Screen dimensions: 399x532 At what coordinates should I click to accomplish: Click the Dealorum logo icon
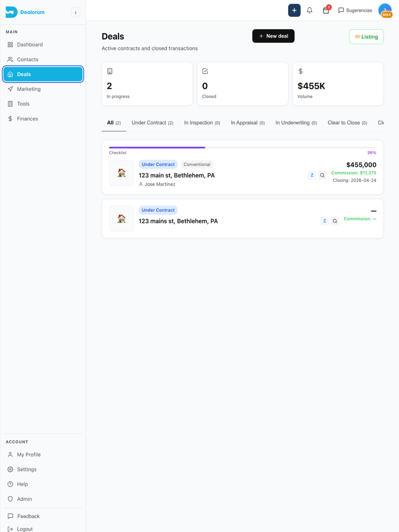[x=11, y=12]
